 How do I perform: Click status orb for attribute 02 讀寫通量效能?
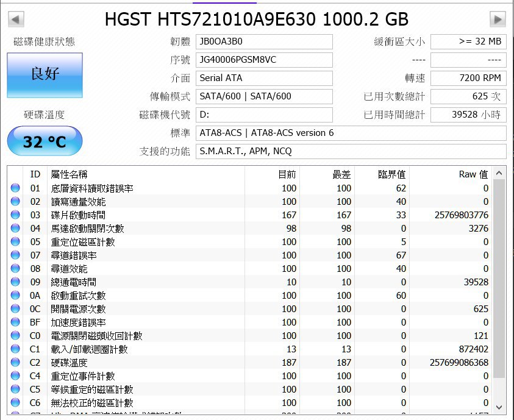(15, 202)
